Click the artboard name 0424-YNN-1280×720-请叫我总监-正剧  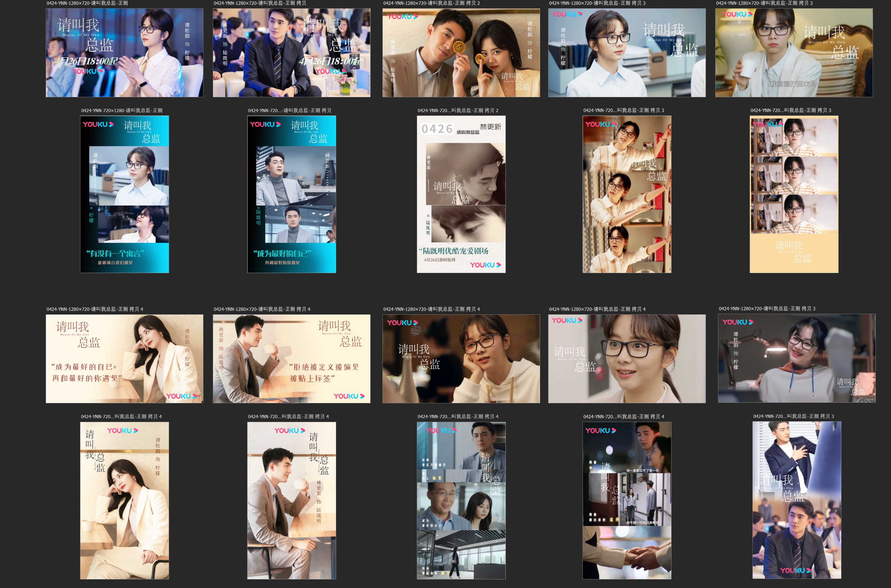click(x=87, y=3)
